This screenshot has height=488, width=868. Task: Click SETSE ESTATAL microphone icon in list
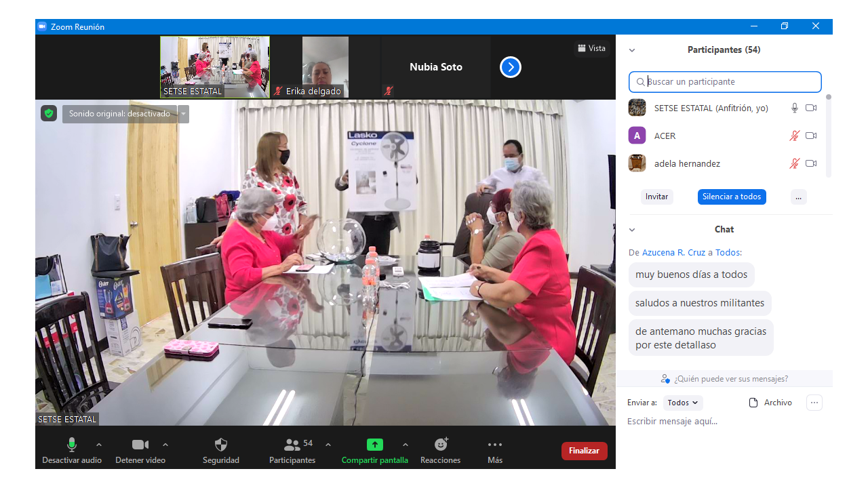[x=795, y=108]
